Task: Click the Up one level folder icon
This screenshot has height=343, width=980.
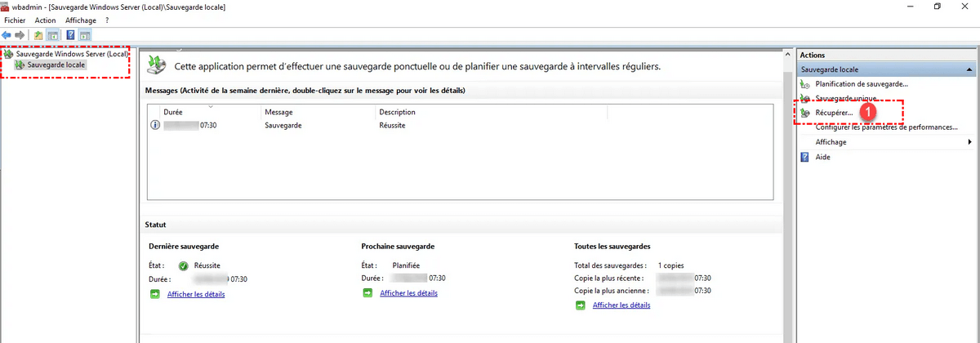Action: [38, 35]
